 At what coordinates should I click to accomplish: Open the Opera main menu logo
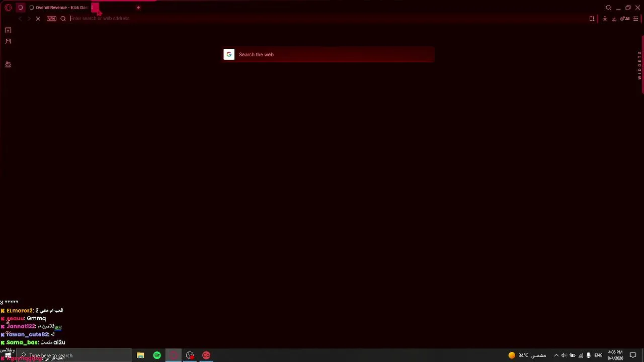[x=8, y=8]
